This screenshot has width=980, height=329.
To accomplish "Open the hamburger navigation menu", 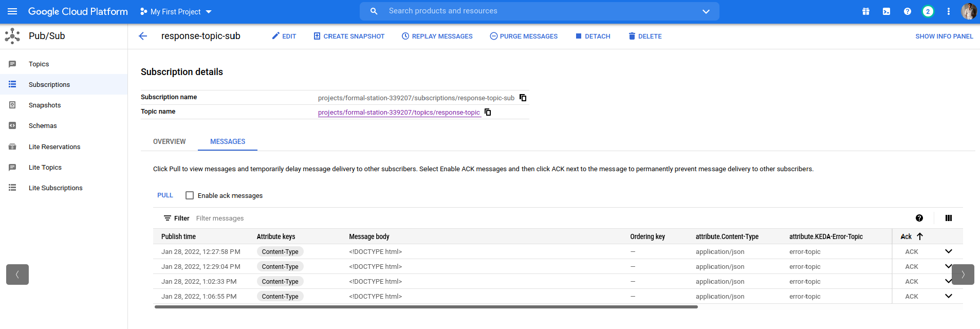I will click(x=12, y=11).
